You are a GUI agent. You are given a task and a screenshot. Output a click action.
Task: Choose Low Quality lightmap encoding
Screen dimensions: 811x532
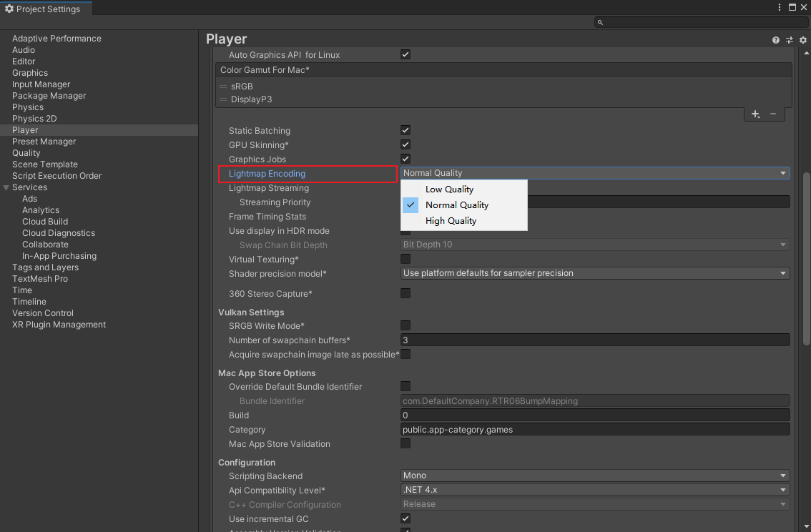464,189
